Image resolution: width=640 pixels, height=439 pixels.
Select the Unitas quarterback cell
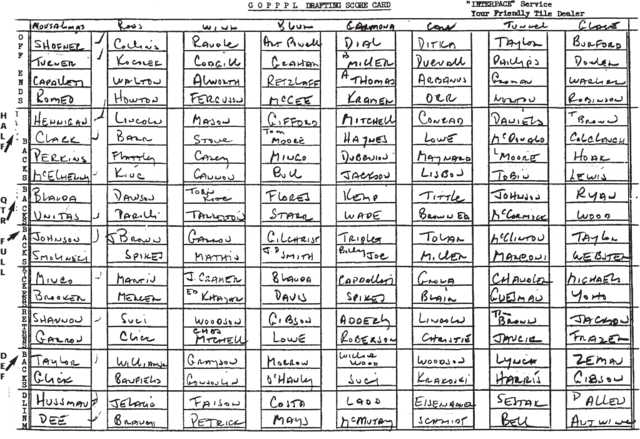coord(61,213)
